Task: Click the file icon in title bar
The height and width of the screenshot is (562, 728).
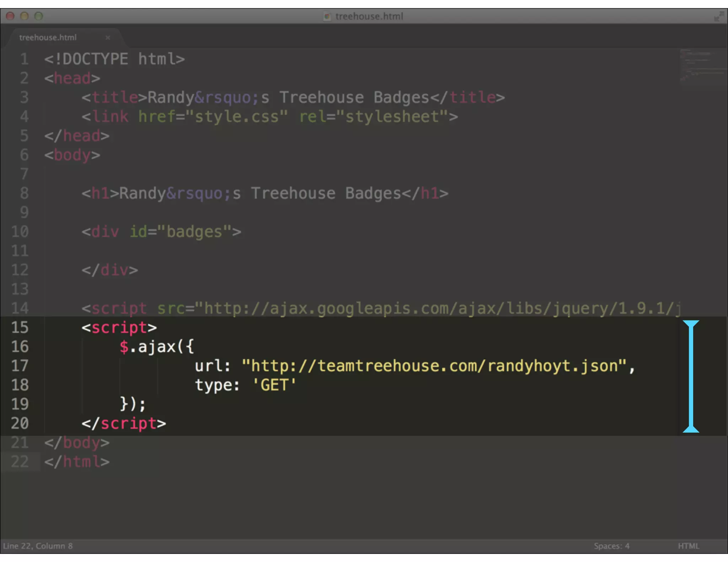Action: [x=327, y=16]
